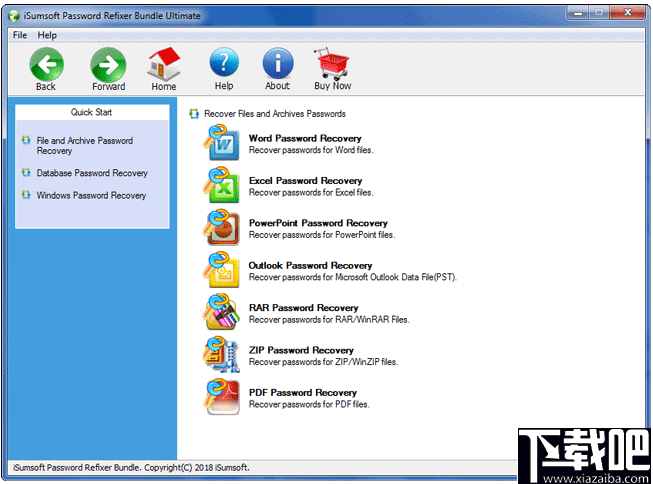Image resolution: width=653 pixels, height=484 pixels.
Task: Click 'Recover passwords for Microsoft Outlook Data File(PST).' text
Action: (353, 277)
